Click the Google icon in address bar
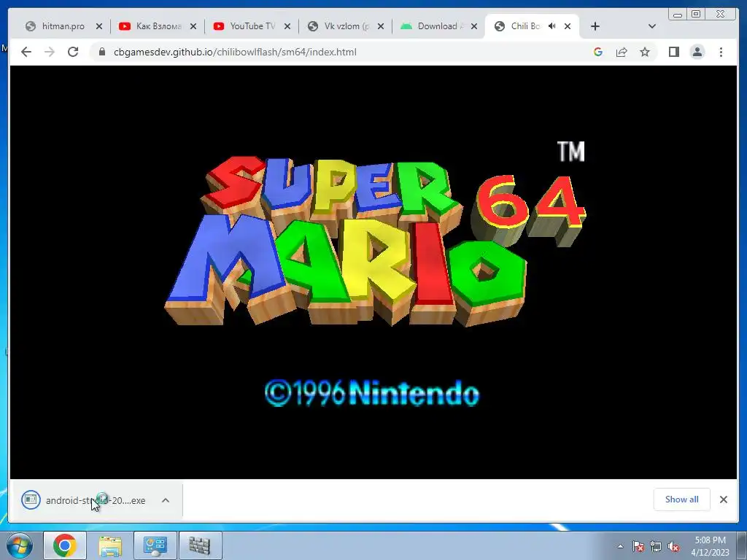747x560 pixels. [598, 52]
